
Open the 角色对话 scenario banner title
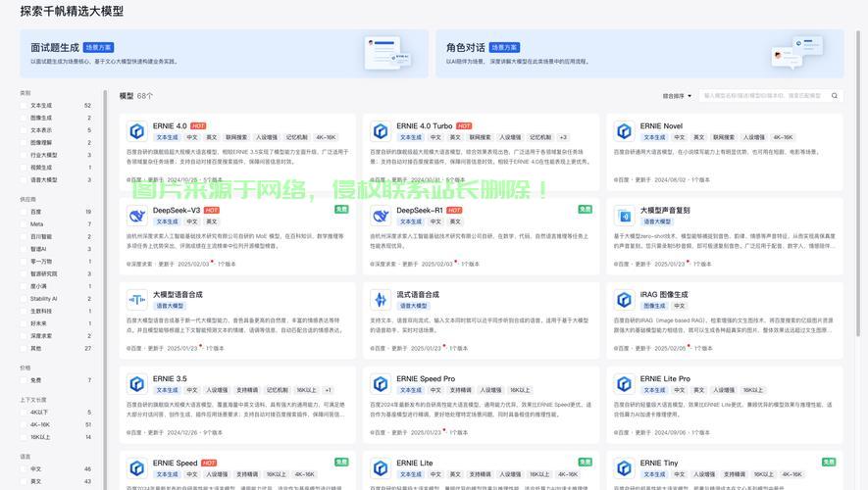[466, 48]
